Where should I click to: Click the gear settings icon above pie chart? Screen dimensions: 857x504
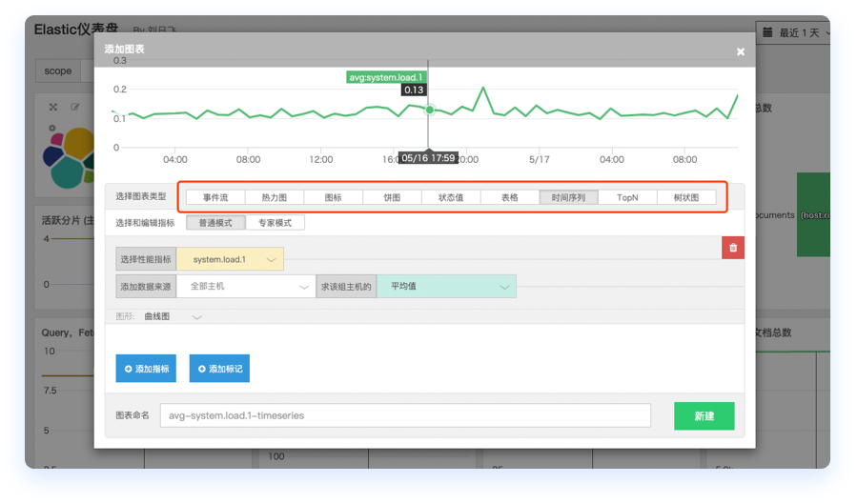click(53, 129)
